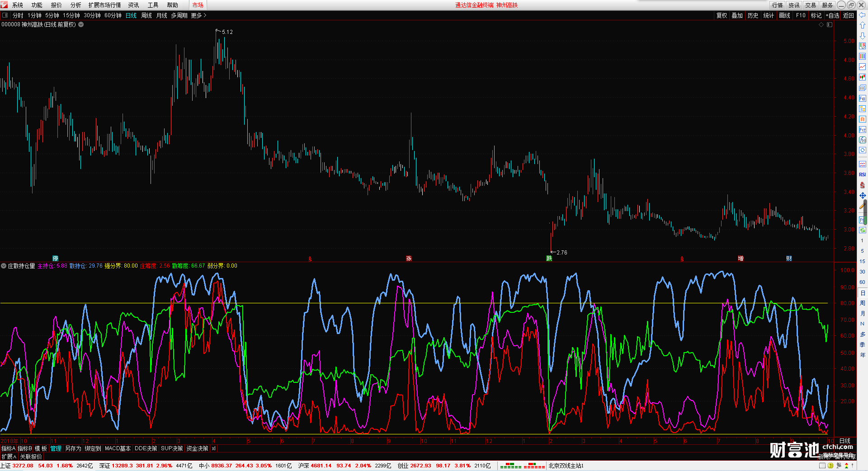Click the green refresh icon in sidebar

point(862,230)
